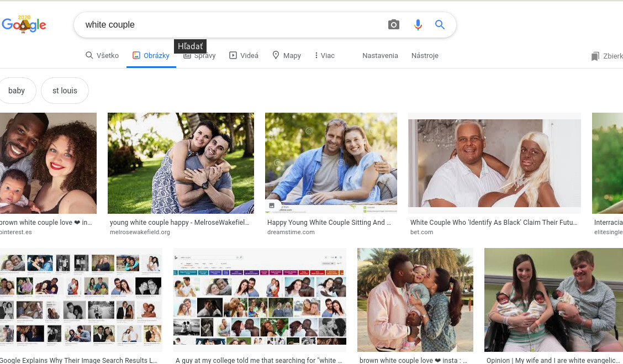Open the bet.com result thumbnail
The height and width of the screenshot is (364, 623).
click(x=494, y=163)
